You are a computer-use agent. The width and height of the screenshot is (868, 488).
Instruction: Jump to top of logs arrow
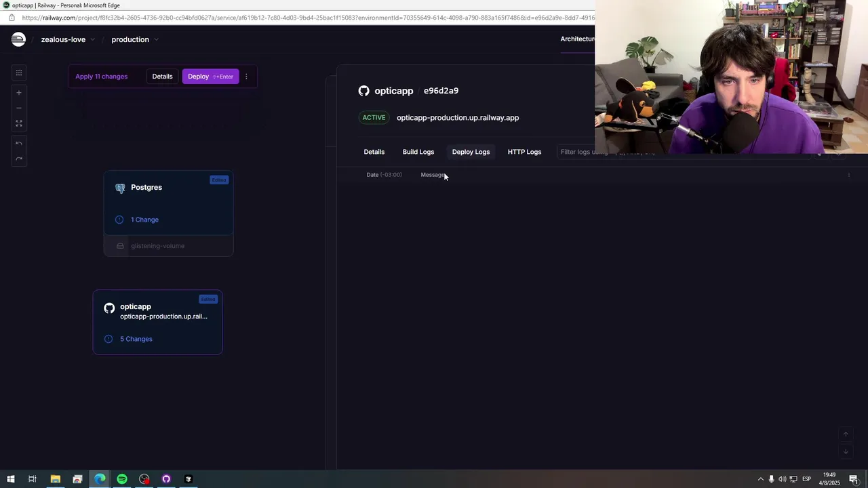(x=846, y=434)
